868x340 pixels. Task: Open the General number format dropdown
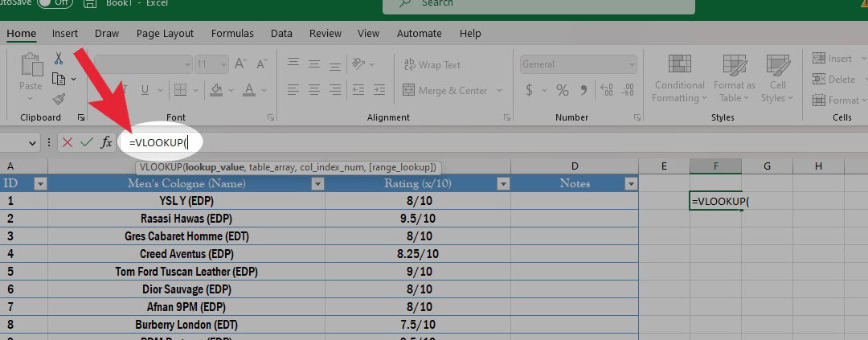pyautogui.click(x=632, y=64)
